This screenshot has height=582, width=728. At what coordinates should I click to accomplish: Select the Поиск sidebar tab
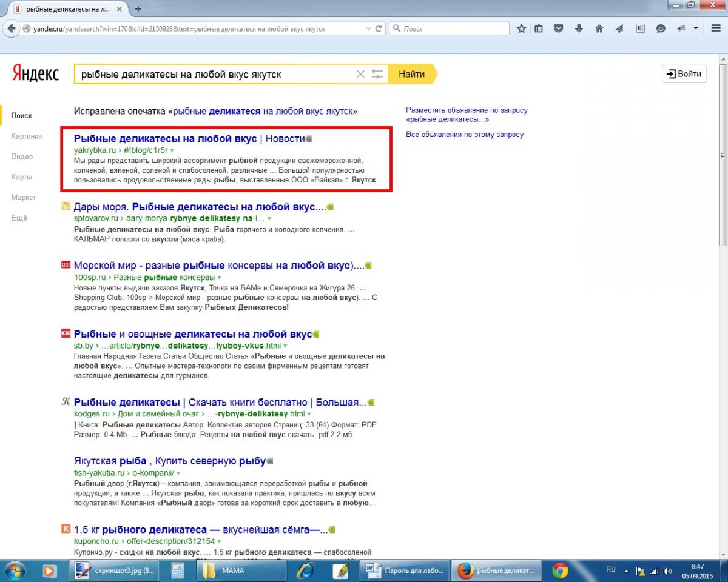pos(21,115)
